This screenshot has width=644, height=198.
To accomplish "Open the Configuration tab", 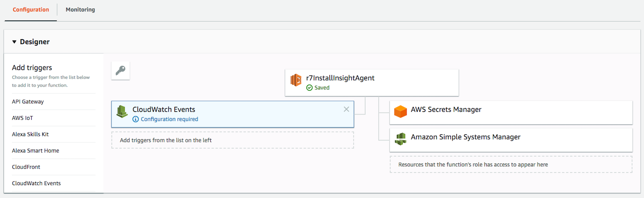I will coord(31,10).
